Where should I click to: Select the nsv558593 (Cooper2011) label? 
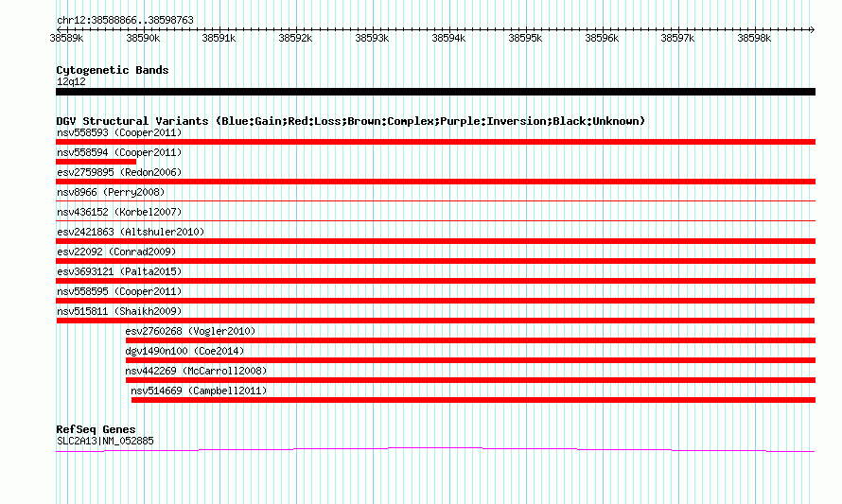pyautogui.click(x=119, y=132)
